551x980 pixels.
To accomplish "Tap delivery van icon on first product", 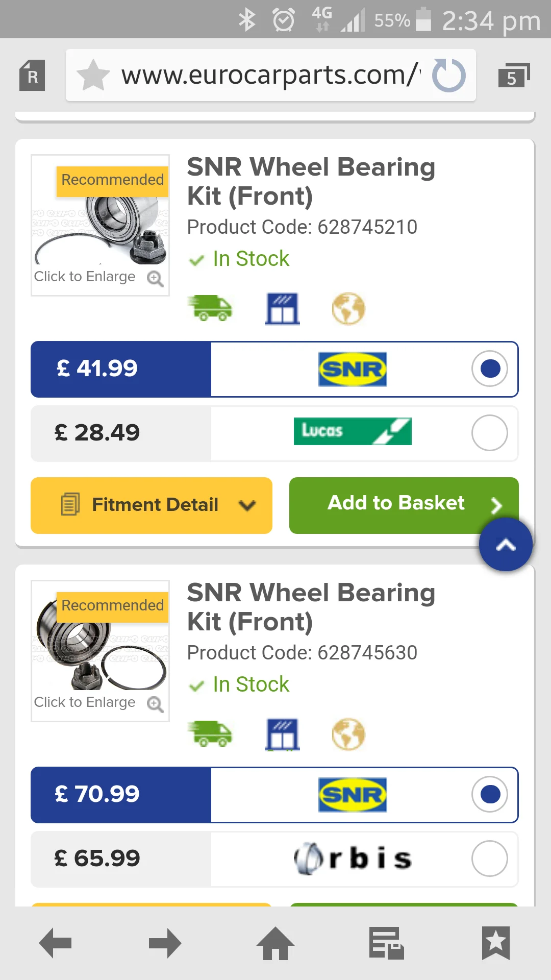I will tap(210, 308).
